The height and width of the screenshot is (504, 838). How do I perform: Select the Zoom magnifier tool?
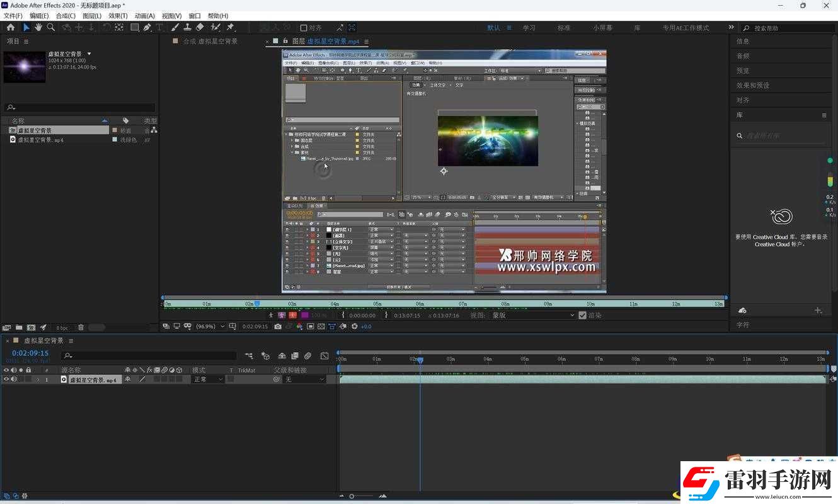click(x=51, y=28)
